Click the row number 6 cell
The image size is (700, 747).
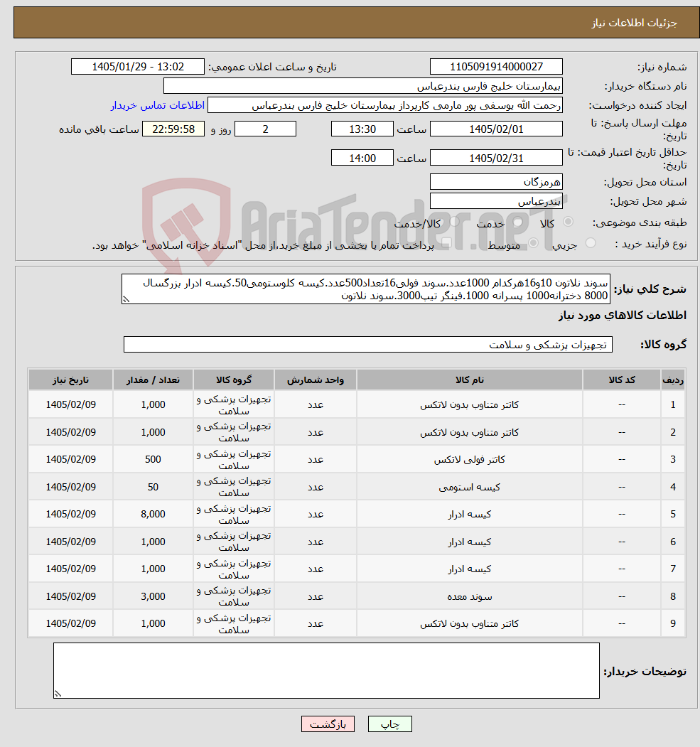coord(673,542)
